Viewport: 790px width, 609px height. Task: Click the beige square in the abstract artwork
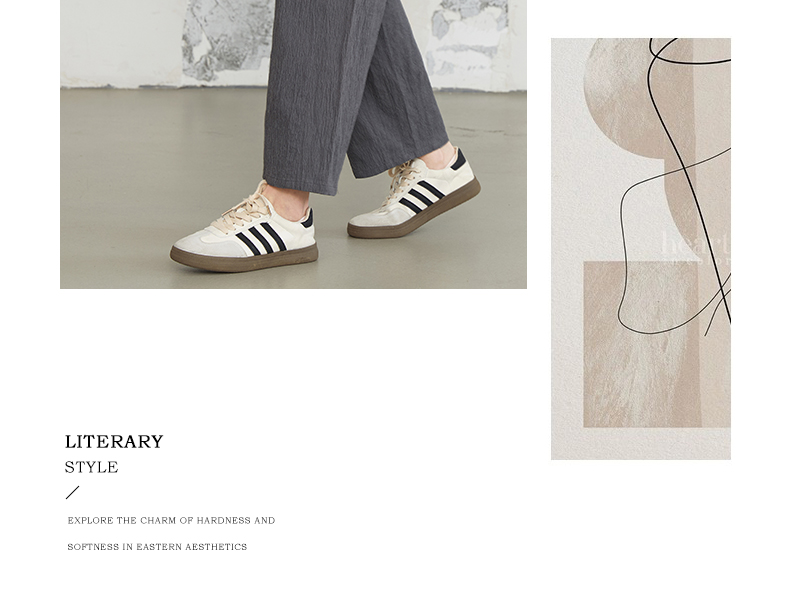pyautogui.click(x=642, y=344)
